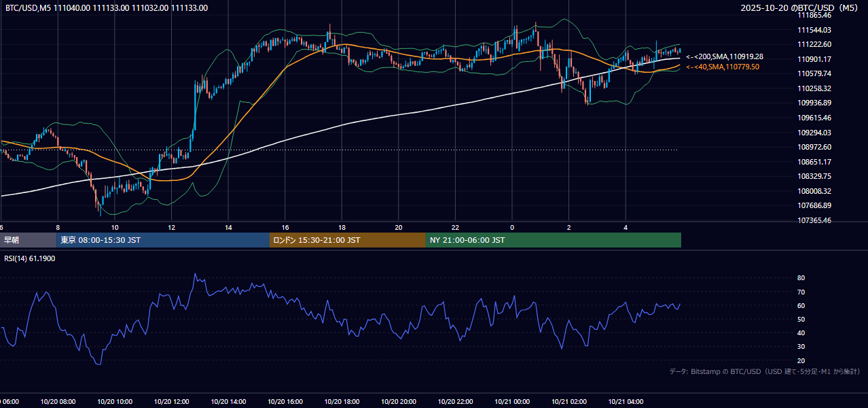Select the 早朝 session segment
Image resolution: width=868 pixels, height=408 pixels.
point(29,240)
